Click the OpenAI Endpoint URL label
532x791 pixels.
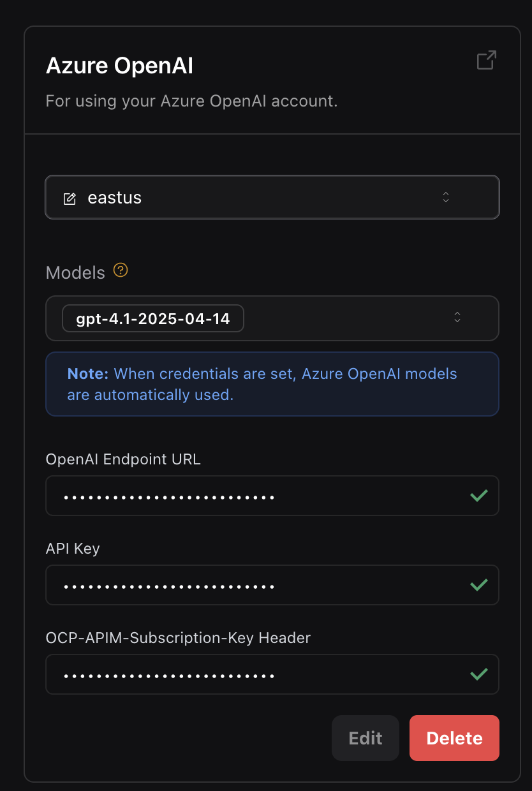click(x=122, y=459)
